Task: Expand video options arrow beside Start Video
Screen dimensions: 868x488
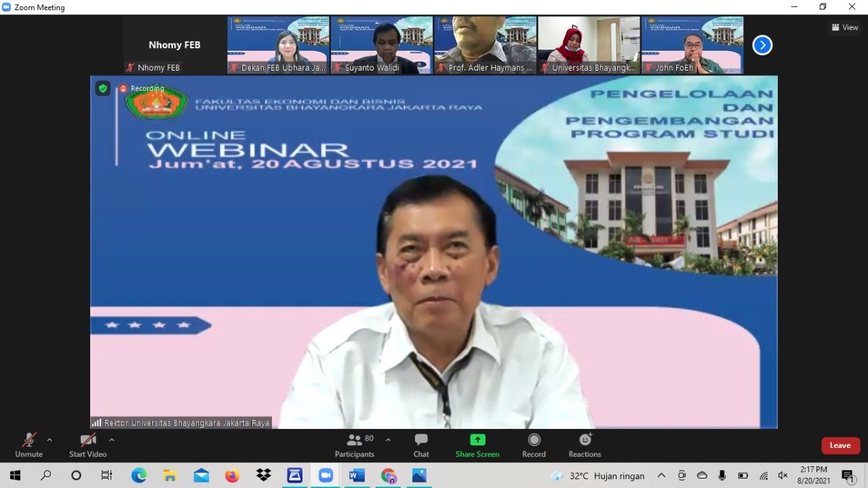Action: point(112,440)
